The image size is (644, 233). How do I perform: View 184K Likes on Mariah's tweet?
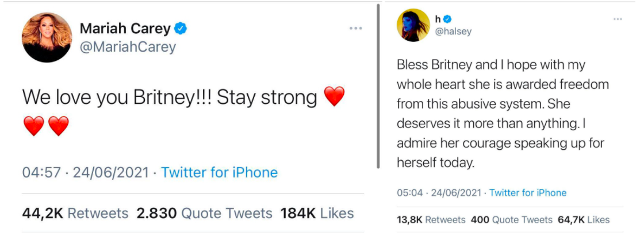click(317, 213)
